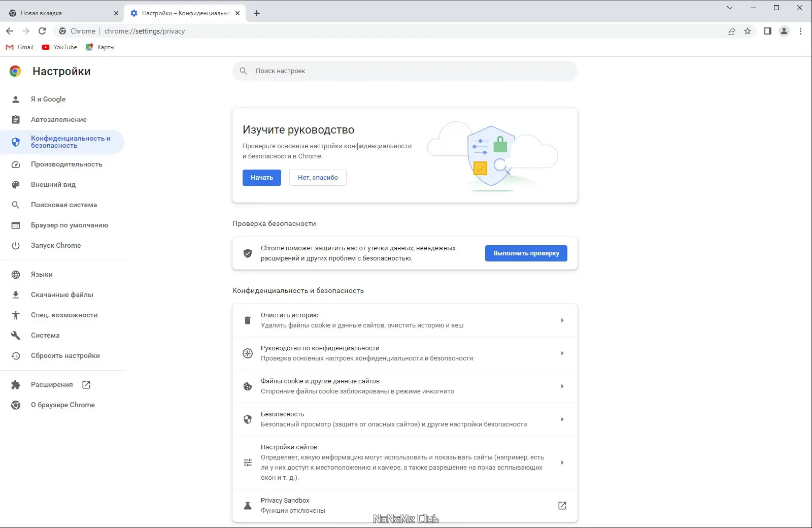Open 'Производительность' via the speedometer icon
812x528 pixels.
[x=16, y=164]
